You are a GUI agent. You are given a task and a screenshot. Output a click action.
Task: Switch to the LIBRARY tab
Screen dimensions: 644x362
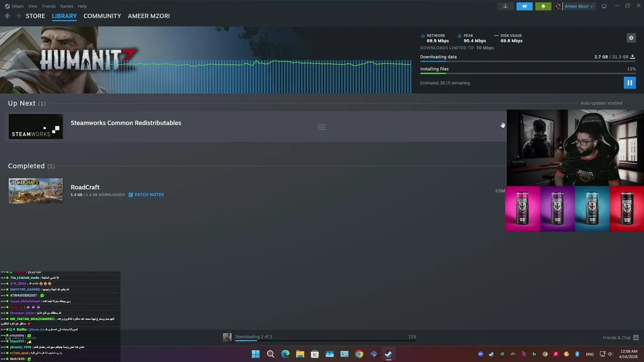pyautogui.click(x=64, y=16)
